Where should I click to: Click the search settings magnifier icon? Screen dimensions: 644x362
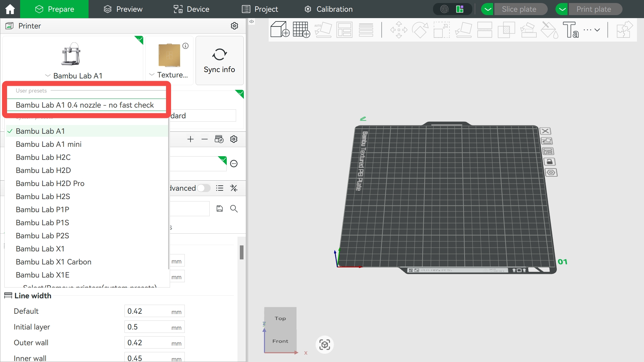[234, 209]
